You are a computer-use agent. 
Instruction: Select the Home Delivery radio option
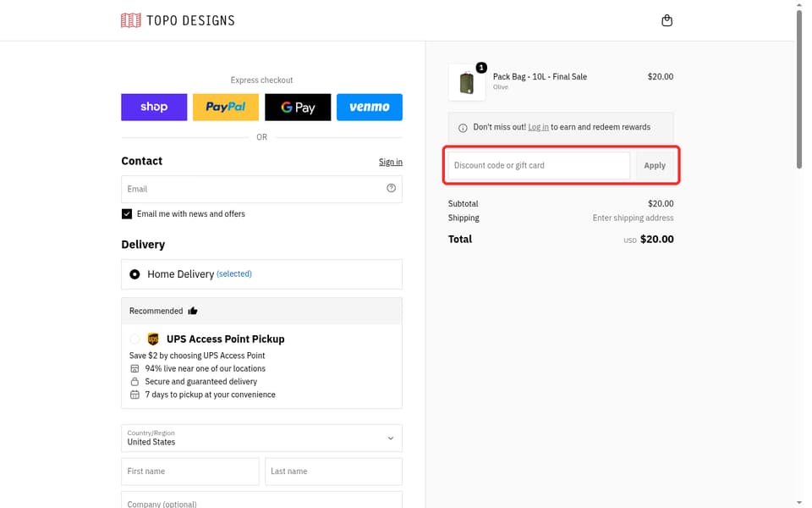click(x=134, y=274)
